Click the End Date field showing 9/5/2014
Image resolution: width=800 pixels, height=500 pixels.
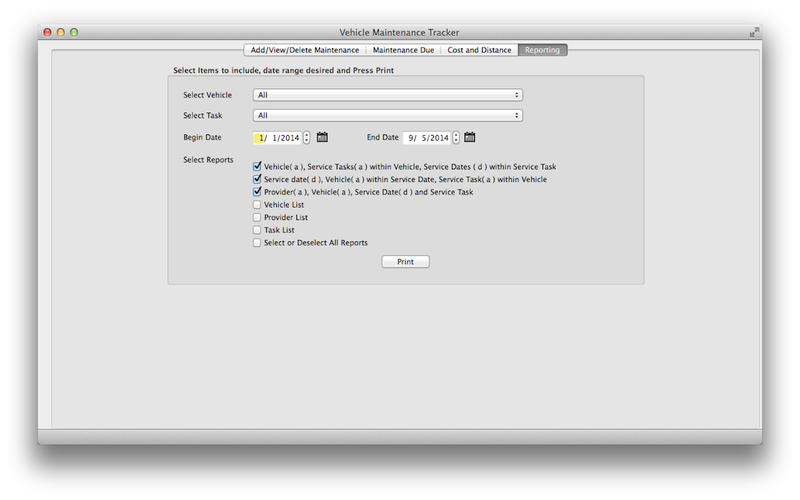427,138
